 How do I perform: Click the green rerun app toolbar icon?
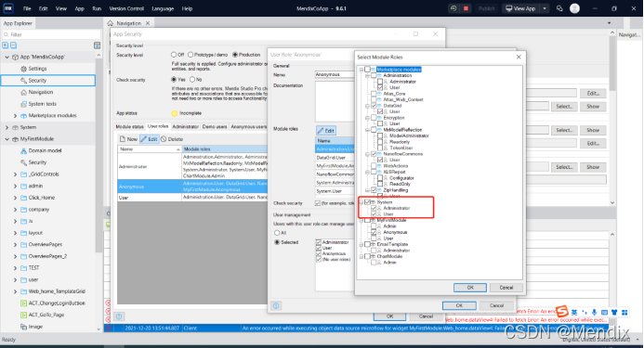click(453, 8)
